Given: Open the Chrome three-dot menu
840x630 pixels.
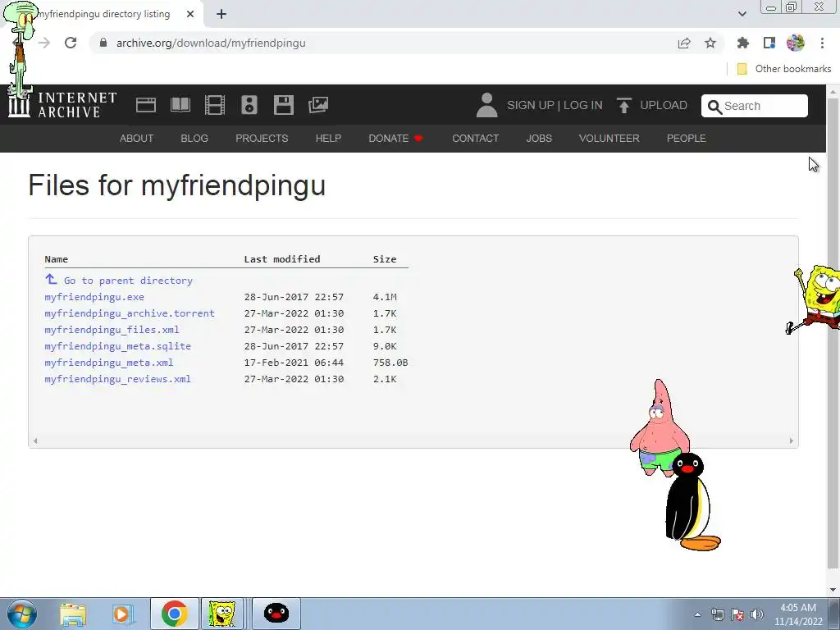Looking at the screenshot, I should pos(822,43).
